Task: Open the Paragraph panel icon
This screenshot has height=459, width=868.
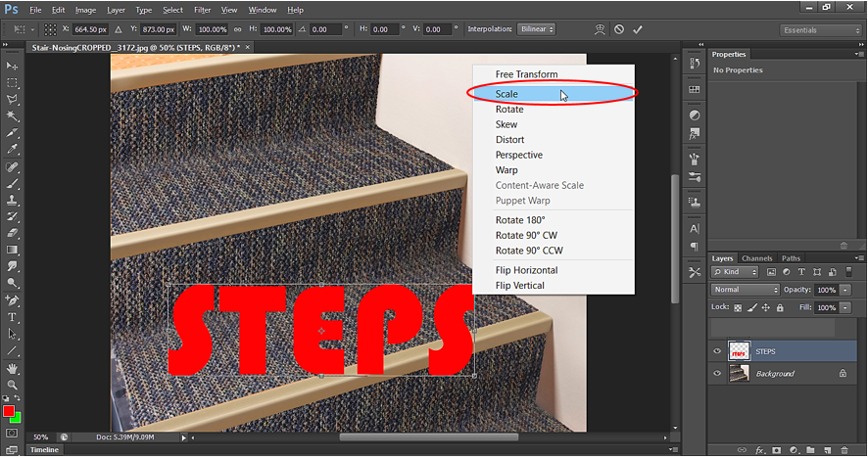Action: pos(695,247)
